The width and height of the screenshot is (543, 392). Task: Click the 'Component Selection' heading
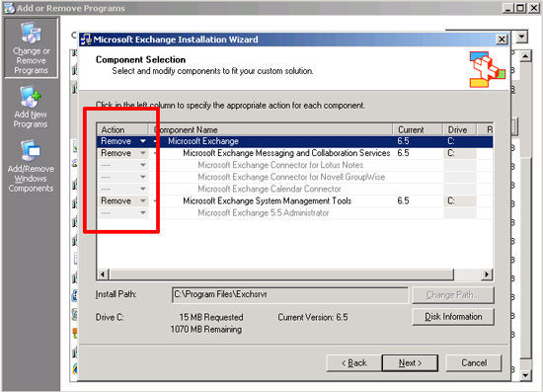point(140,59)
